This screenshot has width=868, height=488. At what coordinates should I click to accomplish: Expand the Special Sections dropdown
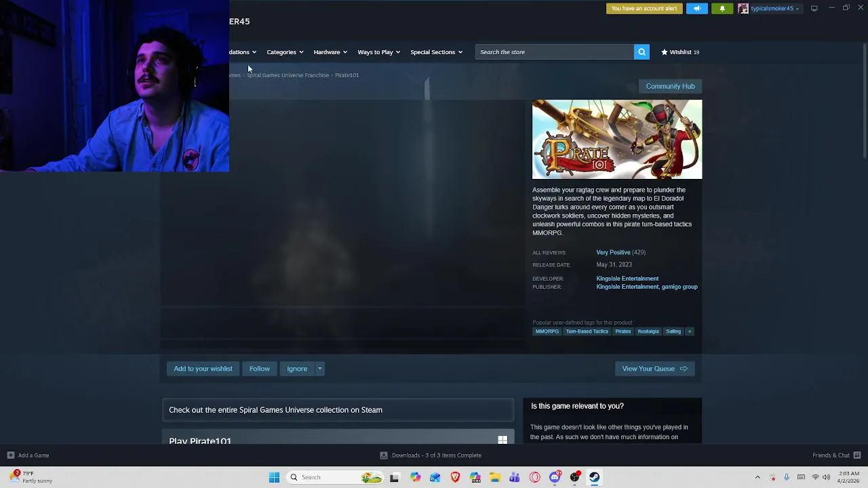tap(436, 52)
